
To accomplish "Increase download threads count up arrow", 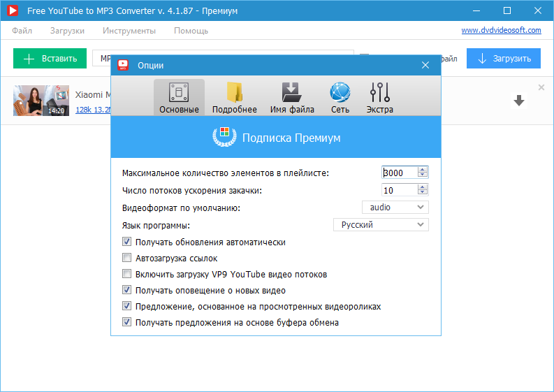I will (x=423, y=187).
